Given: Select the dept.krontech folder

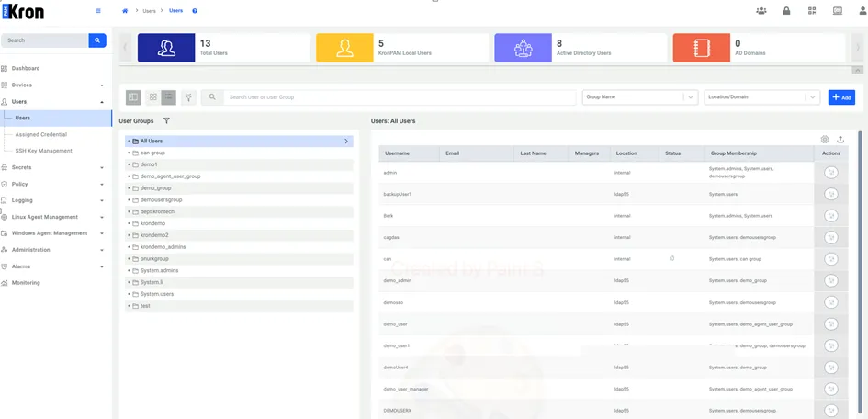Looking at the screenshot, I should [x=239, y=211].
